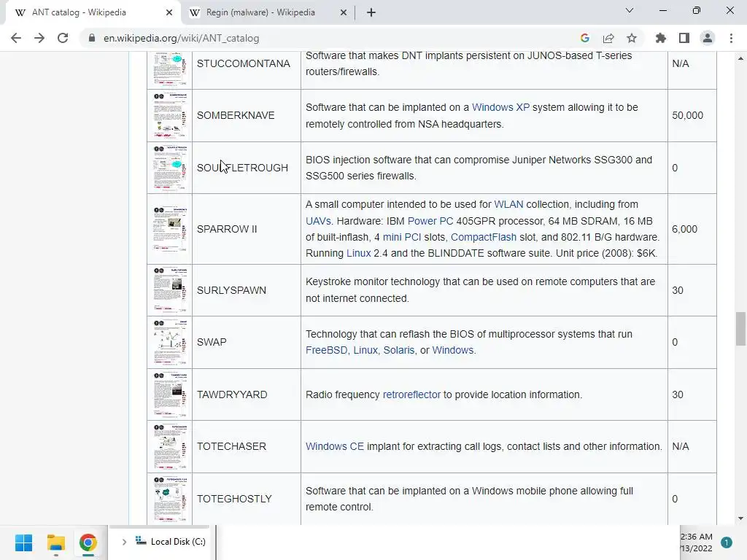
Task: Open SPARROW II catalog page thumbnail
Action: (x=169, y=229)
